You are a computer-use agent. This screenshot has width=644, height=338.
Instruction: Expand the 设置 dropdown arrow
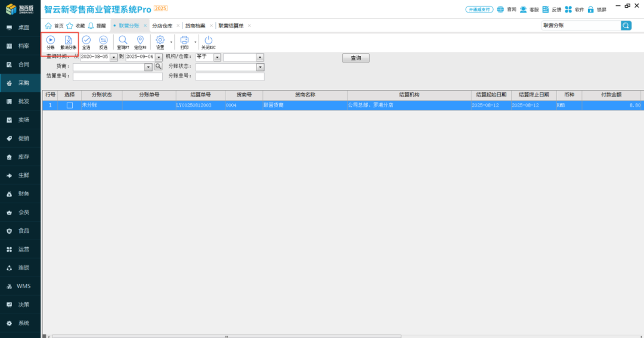(171, 42)
